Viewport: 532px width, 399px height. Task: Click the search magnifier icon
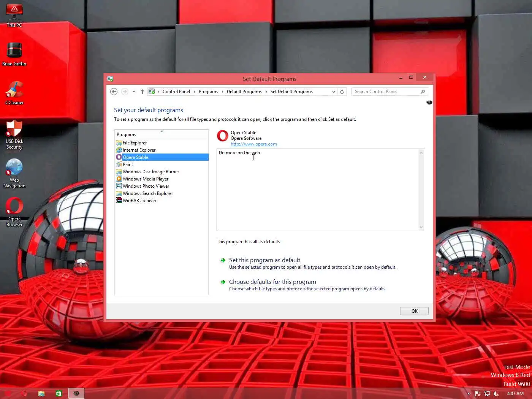click(x=423, y=92)
